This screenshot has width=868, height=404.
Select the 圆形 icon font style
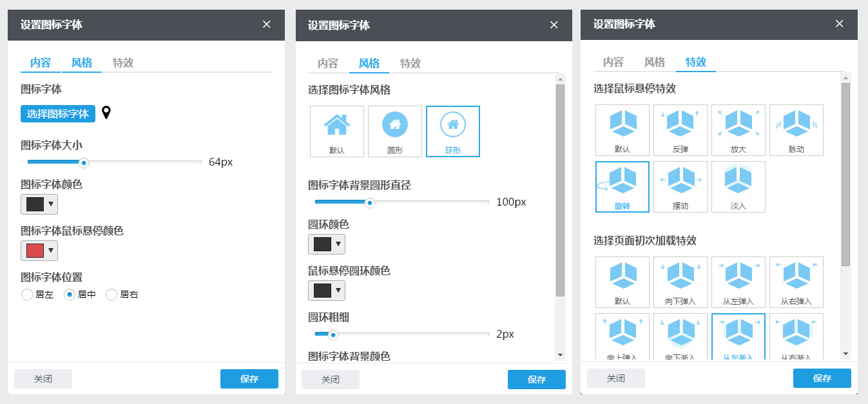click(394, 131)
